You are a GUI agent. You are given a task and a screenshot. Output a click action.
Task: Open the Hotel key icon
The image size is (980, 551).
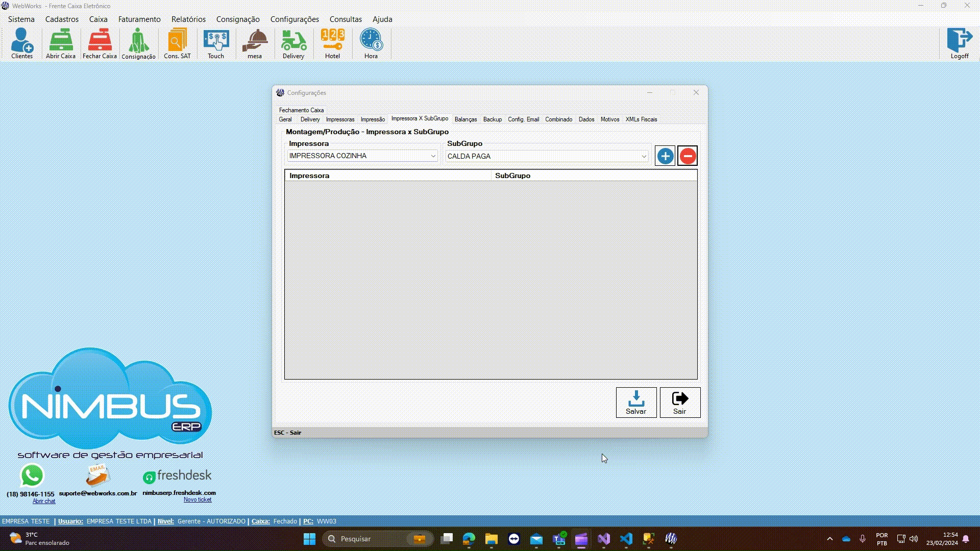[332, 44]
